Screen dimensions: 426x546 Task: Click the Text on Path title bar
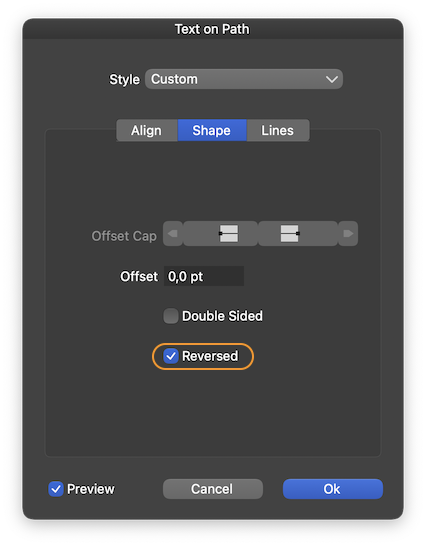tap(213, 29)
